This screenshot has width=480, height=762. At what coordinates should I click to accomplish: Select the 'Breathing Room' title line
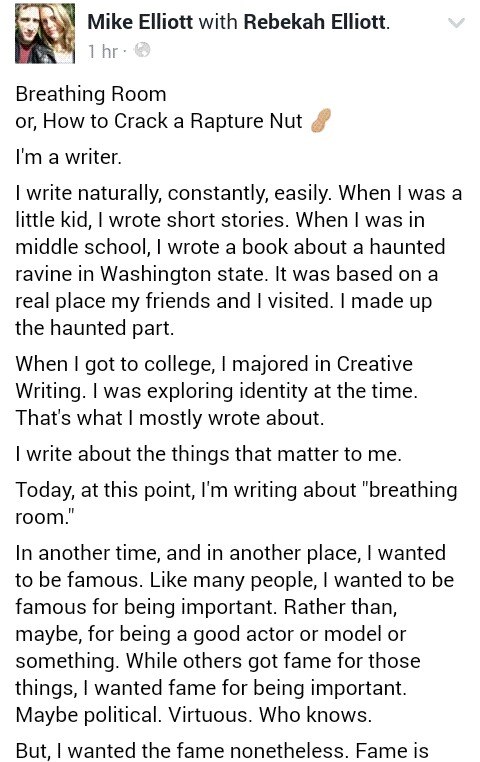(91, 94)
